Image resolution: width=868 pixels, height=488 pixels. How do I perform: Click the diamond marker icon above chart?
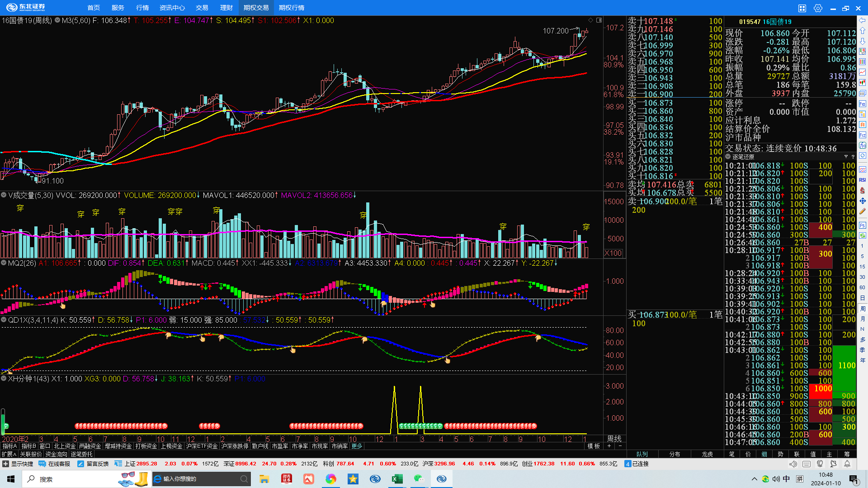[x=590, y=20]
